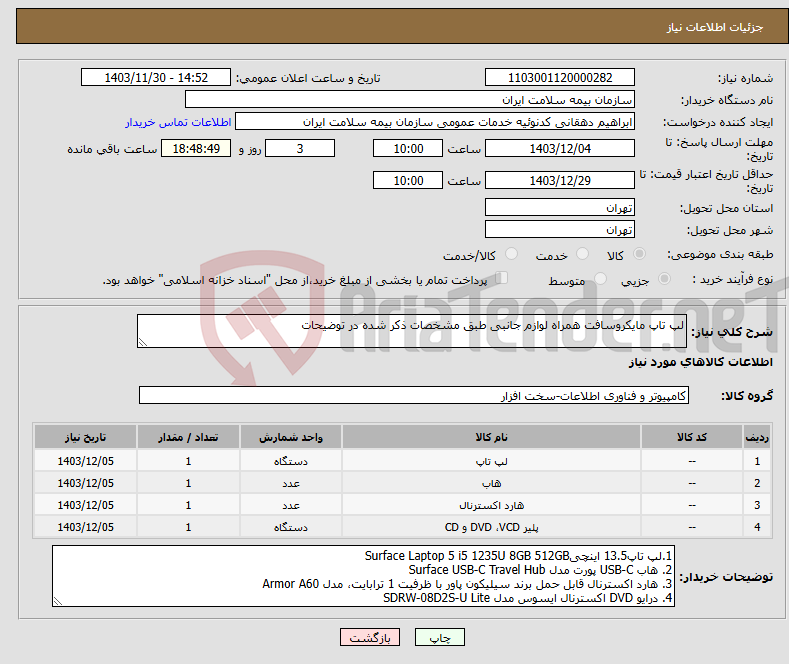Click the دستگاه unit in لپ تاپ row
The height and width of the screenshot is (664, 789).
click(x=291, y=461)
